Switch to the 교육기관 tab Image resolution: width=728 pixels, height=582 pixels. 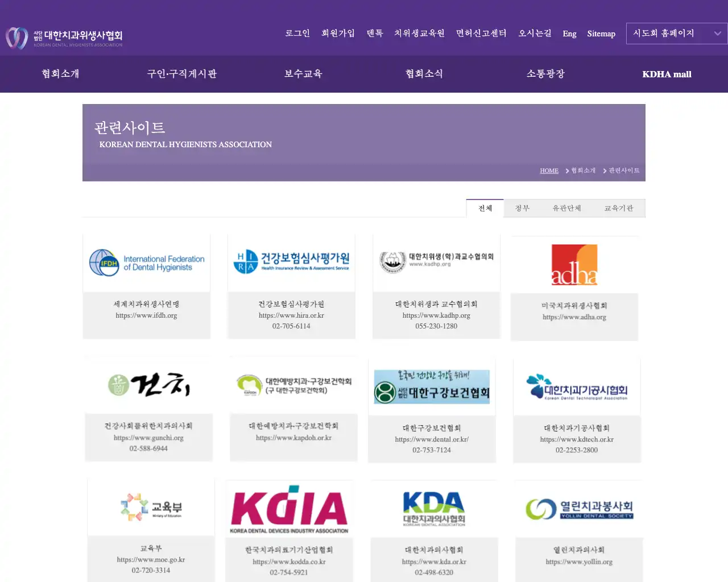coord(619,208)
